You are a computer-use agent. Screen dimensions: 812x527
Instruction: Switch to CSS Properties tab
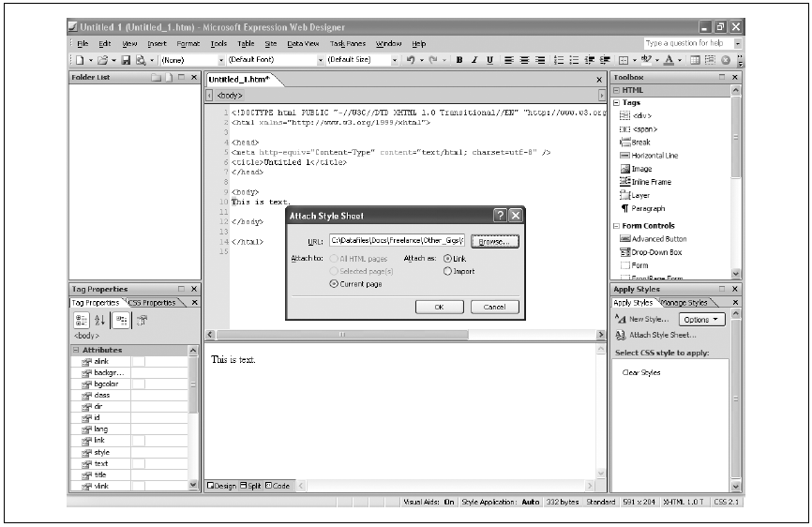154,303
